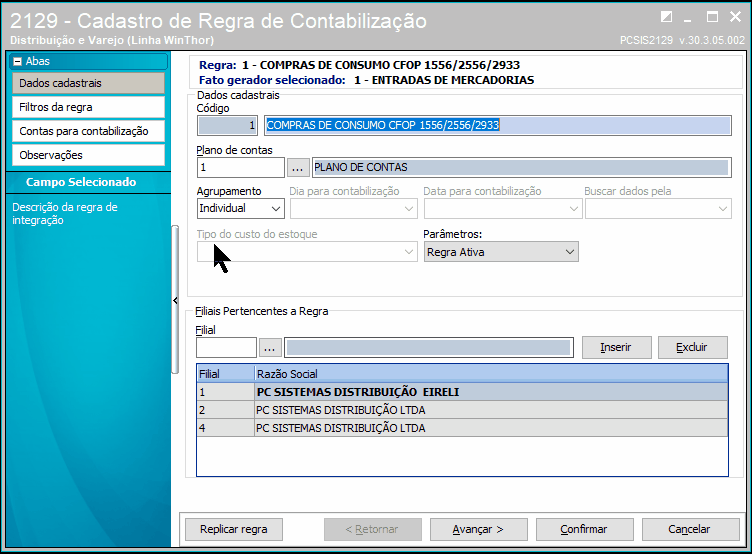Collapse side panel with splitter arrow
Screen dimensions: 752x554
(x=175, y=300)
